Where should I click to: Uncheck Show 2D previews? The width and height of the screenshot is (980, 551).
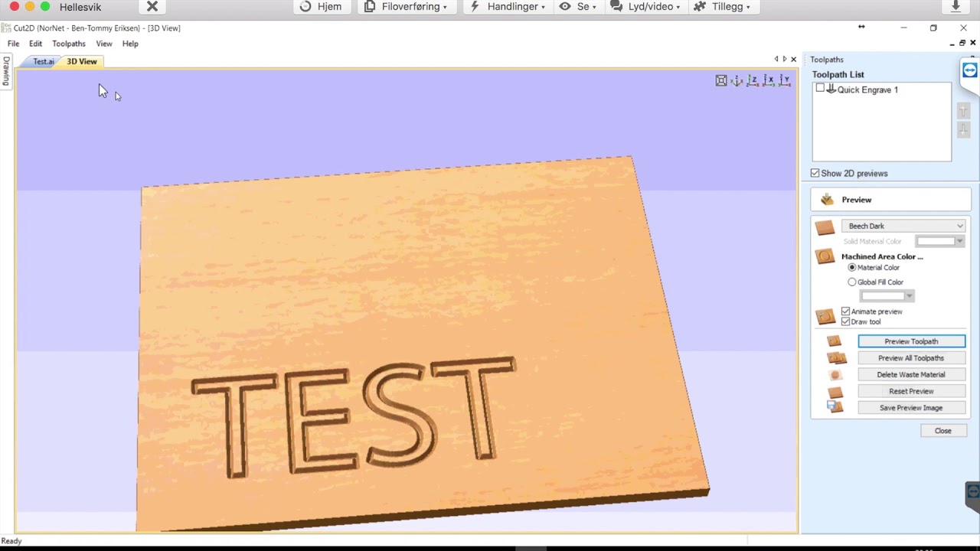(815, 174)
